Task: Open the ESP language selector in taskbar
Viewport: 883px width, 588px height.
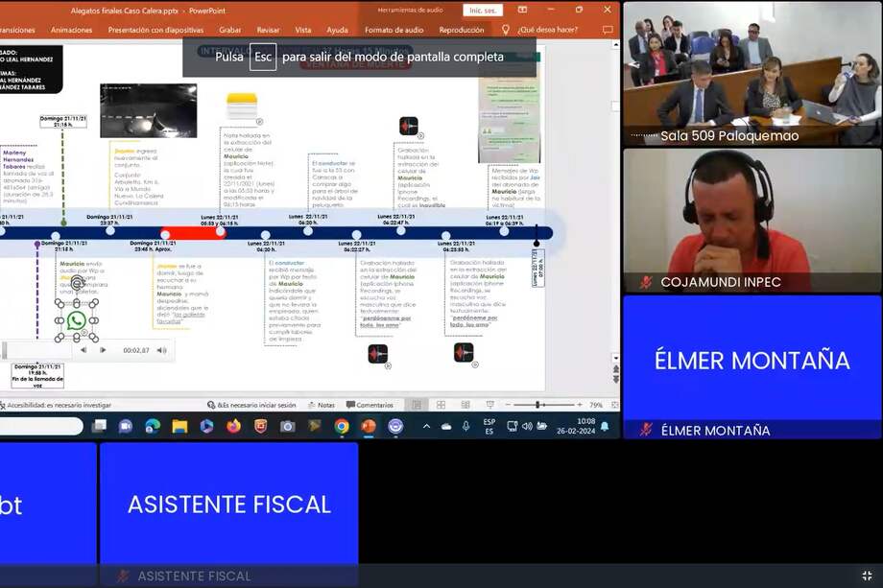Action: (x=489, y=426)
